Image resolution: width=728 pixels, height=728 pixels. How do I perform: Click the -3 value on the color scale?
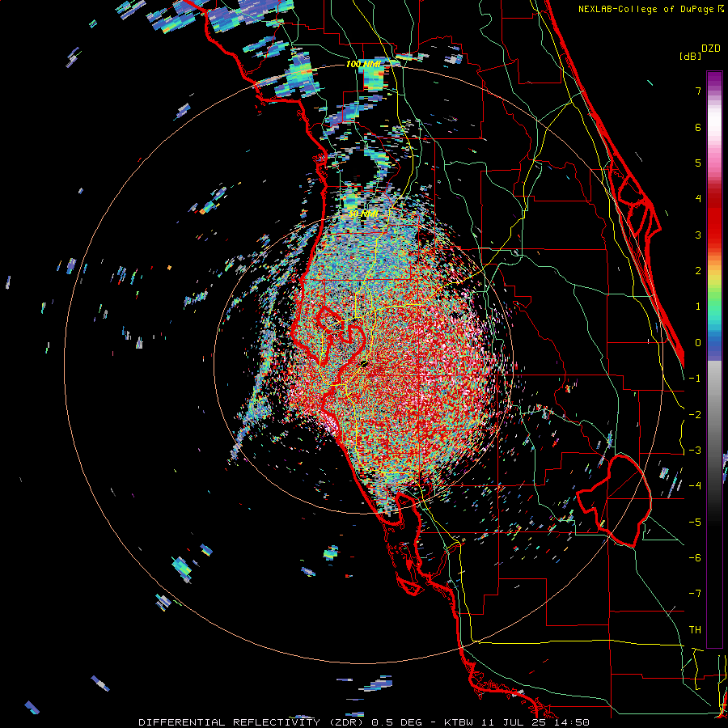(x=695, y=451)
